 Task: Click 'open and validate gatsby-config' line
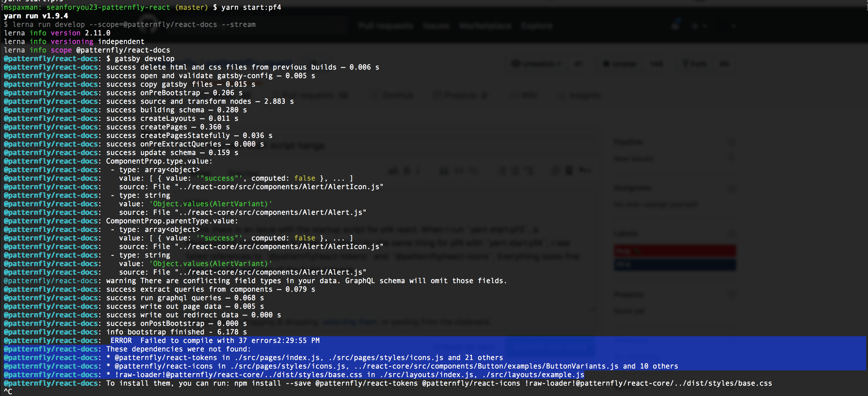pyautogui.click(x=160, y=76)
